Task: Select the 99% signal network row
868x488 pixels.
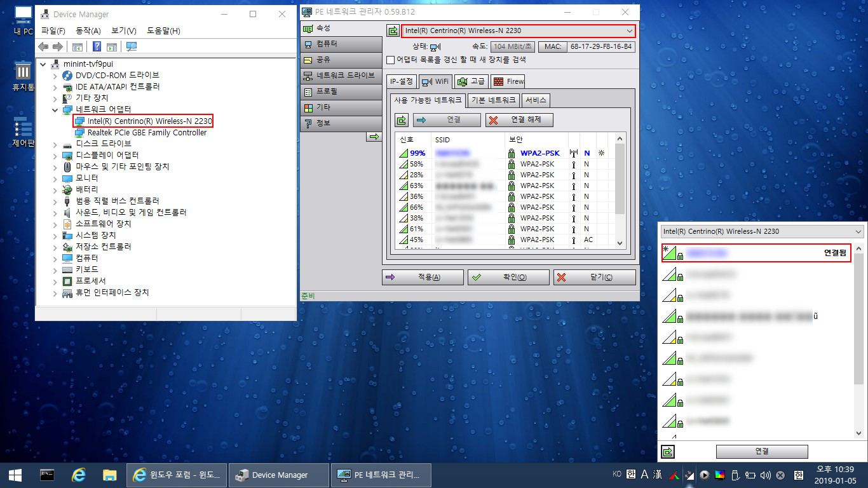Action: tap(505, 153)
